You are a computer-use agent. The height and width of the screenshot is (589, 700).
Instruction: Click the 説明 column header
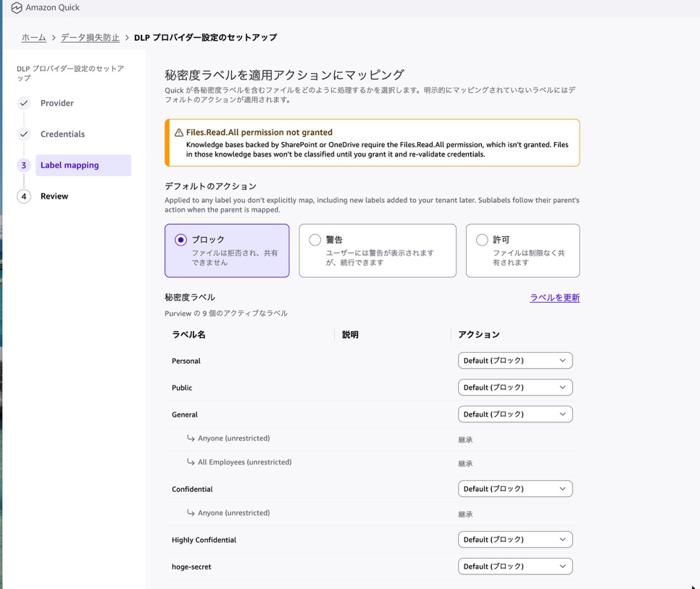[351, 335]
